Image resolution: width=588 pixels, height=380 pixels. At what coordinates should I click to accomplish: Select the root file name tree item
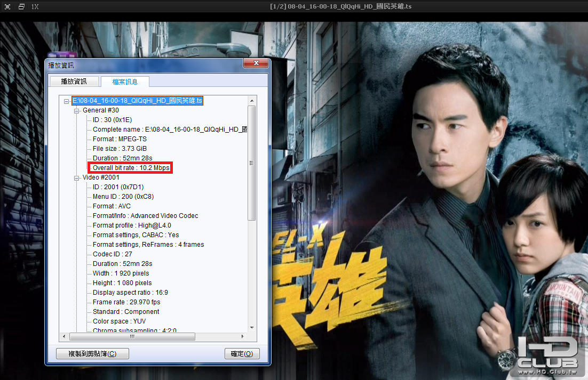pos(137,101)
